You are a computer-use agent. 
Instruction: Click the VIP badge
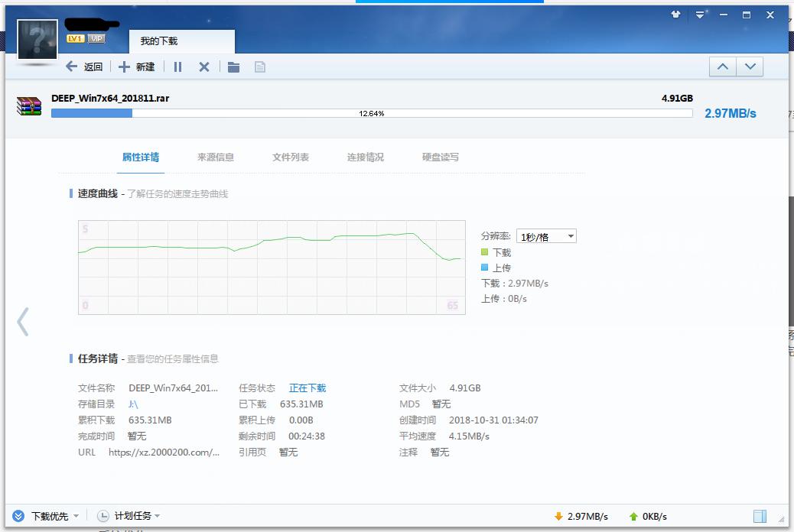96,38
